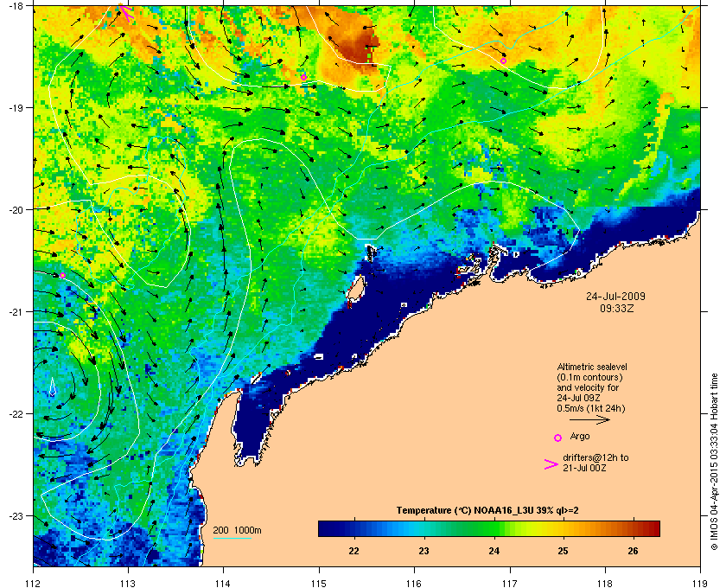Click the '21-Jul 00Z' legend text
The image size is (726, 588).
click(584, 468)
